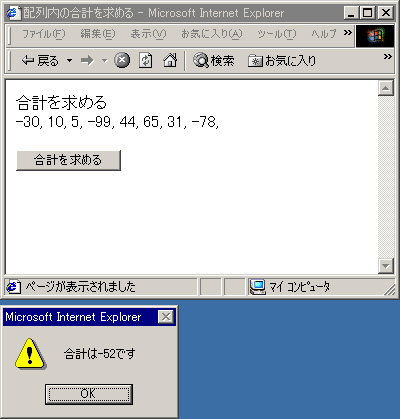Open the 表示(V) menu
Viewport: 400px width, 419px height.
point(148,34)
